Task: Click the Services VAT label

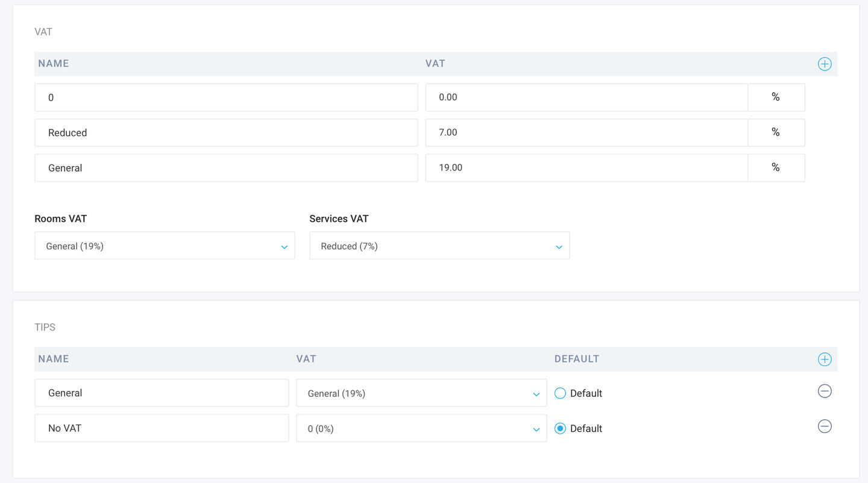Action: coord(339,219)
